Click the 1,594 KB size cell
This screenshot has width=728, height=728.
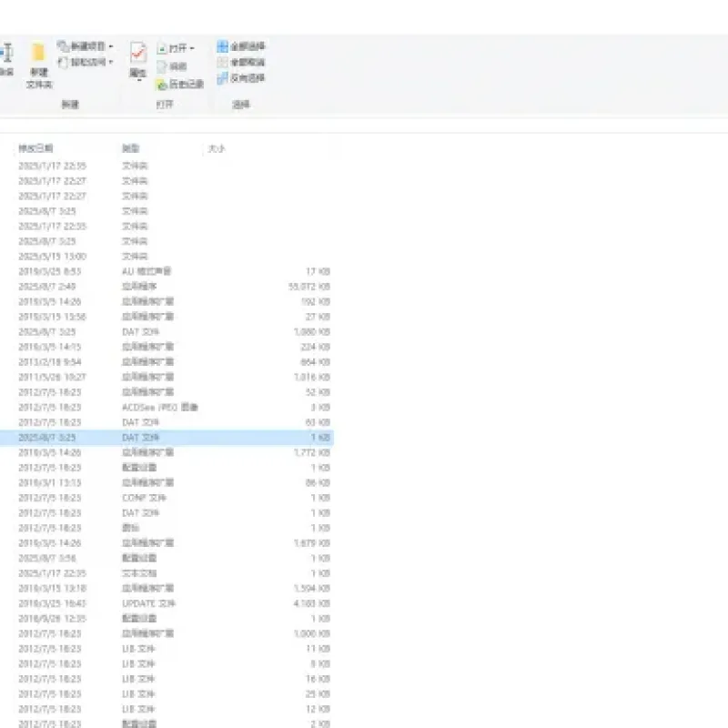(x=312, y=588)
